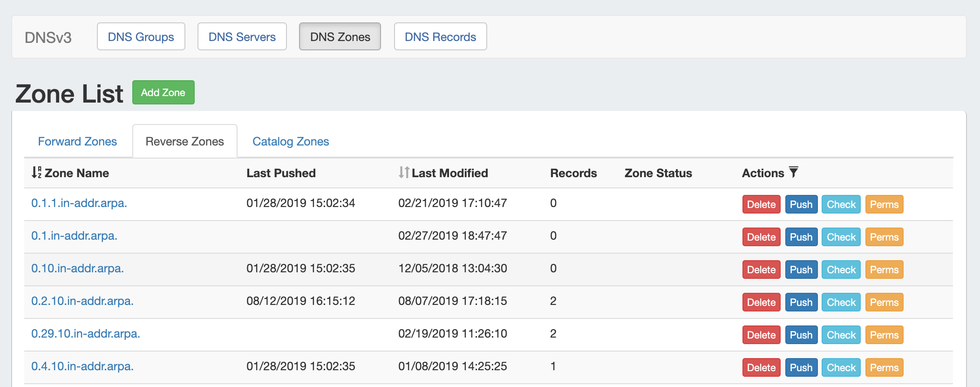Screen dimensions: 980x387
Task: Open zone 0.1.1.in-addr.arpa. link
Action: 79,203
